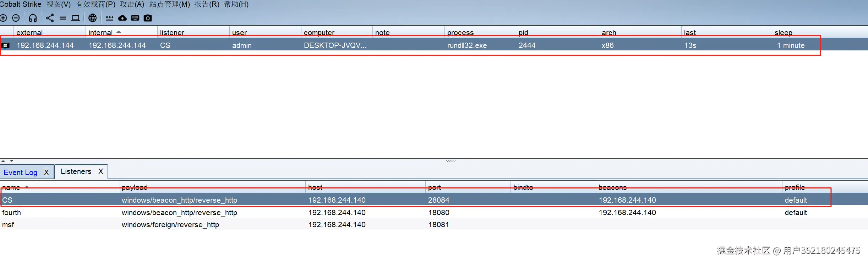The image size is (868, 263).
Task: Click the disconnect minus icon in toolbar
Action: (16, 18)
